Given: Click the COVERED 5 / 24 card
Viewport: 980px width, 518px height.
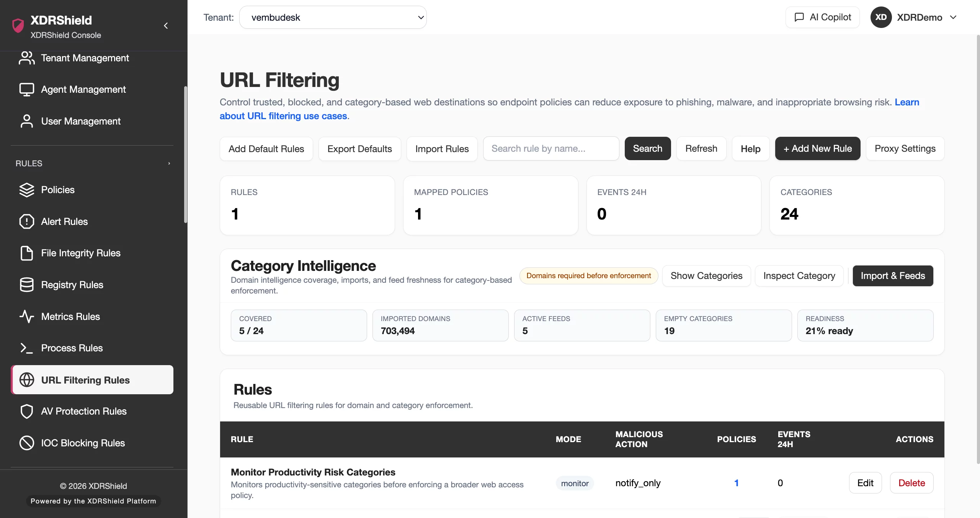Looking at the screenshot, I should [299, 326].
